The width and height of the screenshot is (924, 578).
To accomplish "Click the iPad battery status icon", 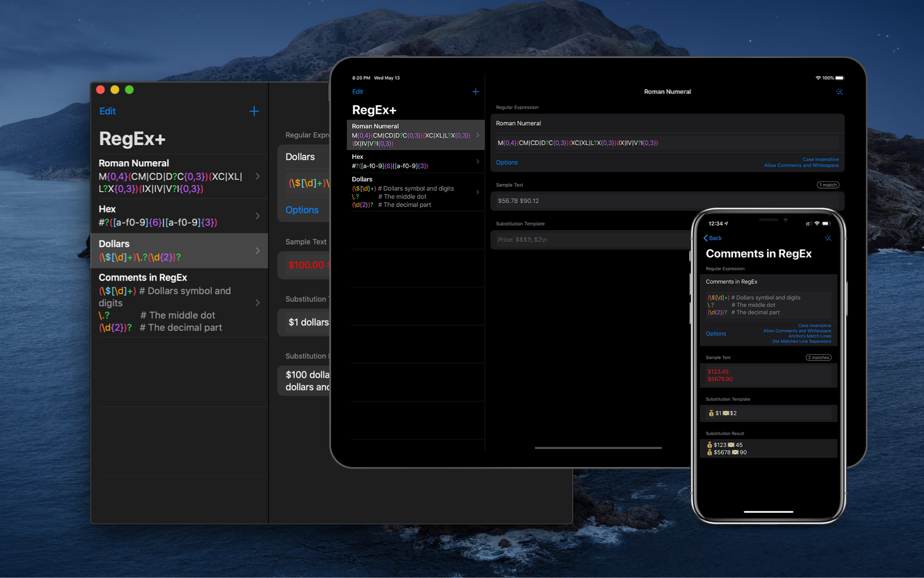I will (x=839, y=78).
